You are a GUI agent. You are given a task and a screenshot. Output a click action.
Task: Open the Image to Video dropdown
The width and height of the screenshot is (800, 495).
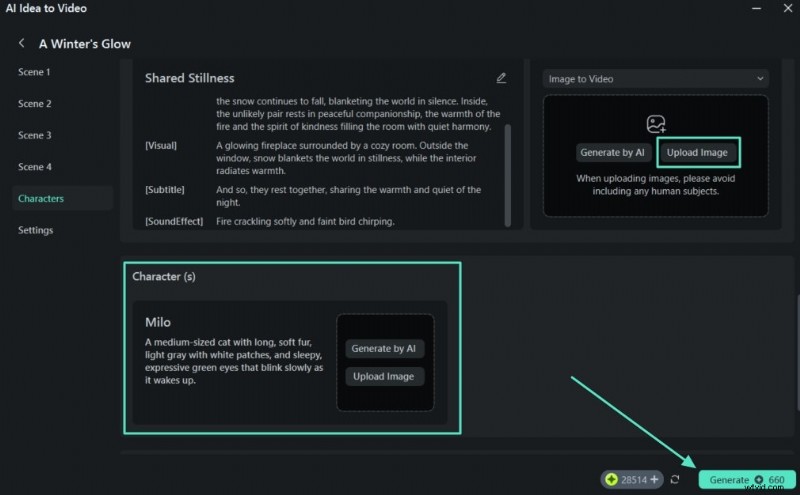point(656,79)
